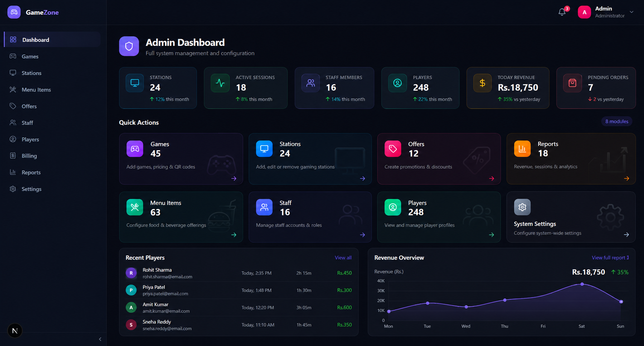The height and width of the screenshot is (346, 644).
Task: Open the Games quick action arrow
Action: [234, 178]
